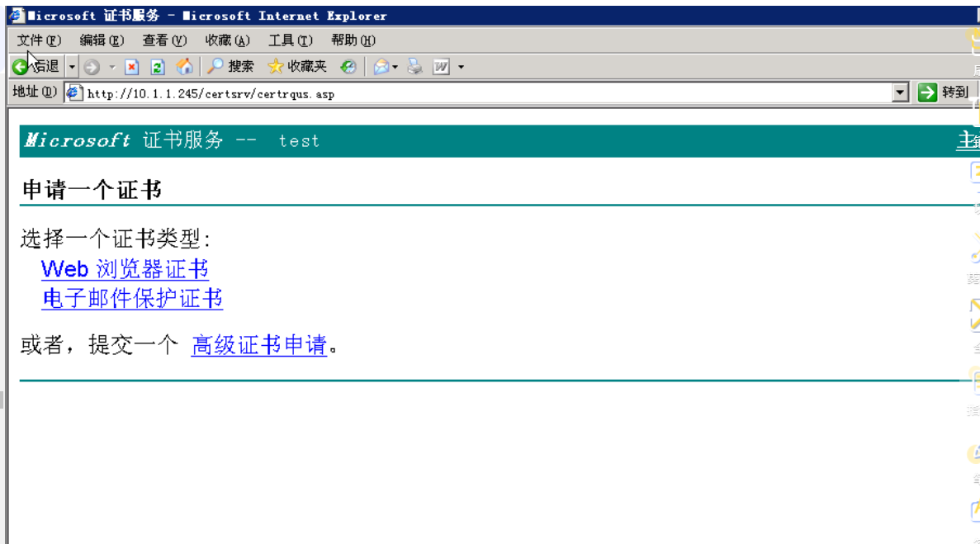Image resolution: width=980 pixels, height=544 pixels.
Task: Open the Search (搜索) toolbar button
Action: point(230,66)
